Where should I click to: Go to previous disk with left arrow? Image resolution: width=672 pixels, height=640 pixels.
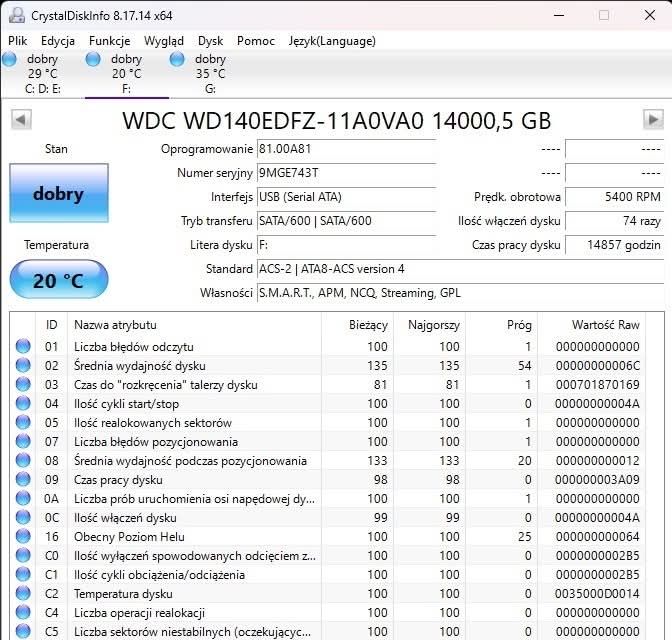[x=21, y=120]
